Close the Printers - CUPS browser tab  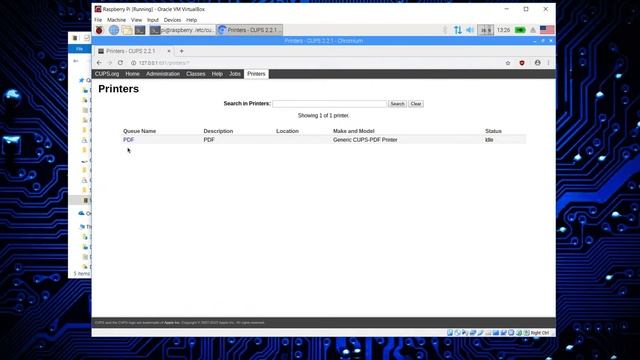[x=169, y=51]
